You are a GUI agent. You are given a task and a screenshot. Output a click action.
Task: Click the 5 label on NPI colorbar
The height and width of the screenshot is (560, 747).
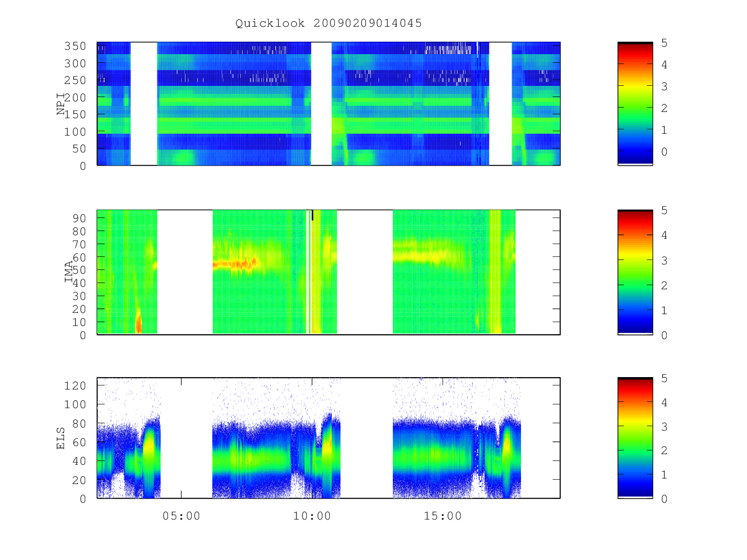[x=665, y=43]
